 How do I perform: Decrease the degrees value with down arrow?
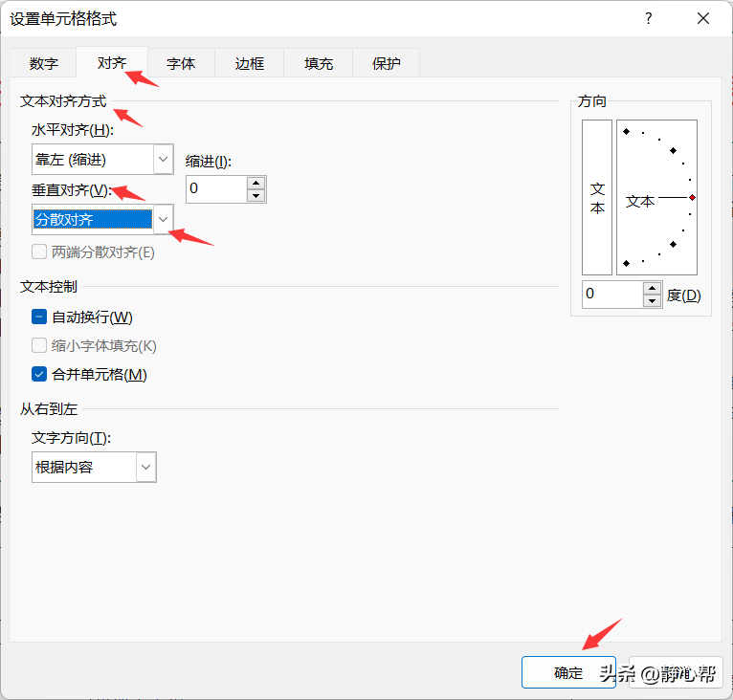pos(652,301)
